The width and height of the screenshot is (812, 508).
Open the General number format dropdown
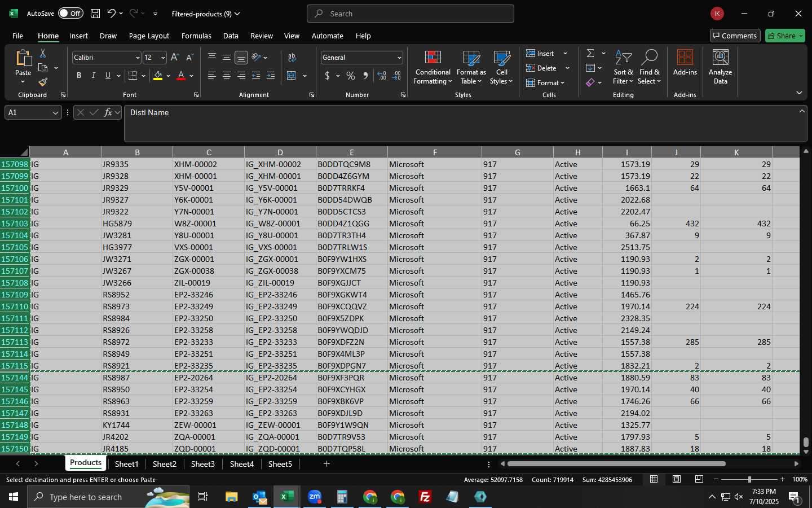point(399,58)
